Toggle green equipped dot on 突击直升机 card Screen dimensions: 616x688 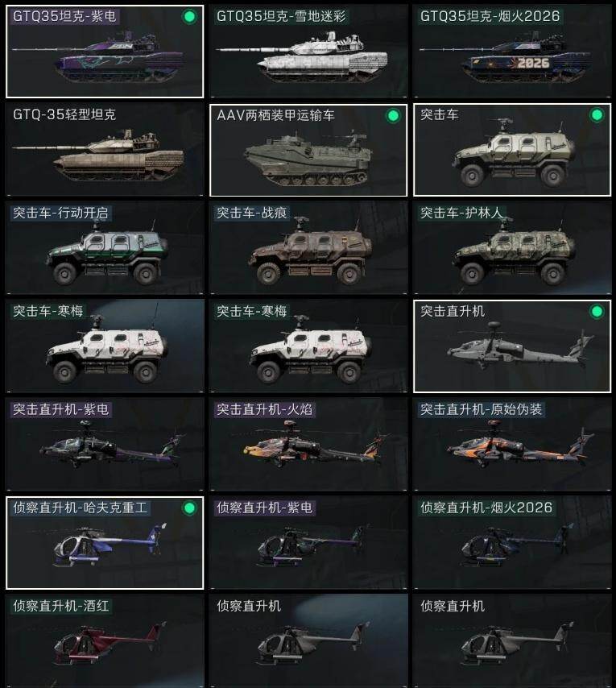(x=597, y=312)
